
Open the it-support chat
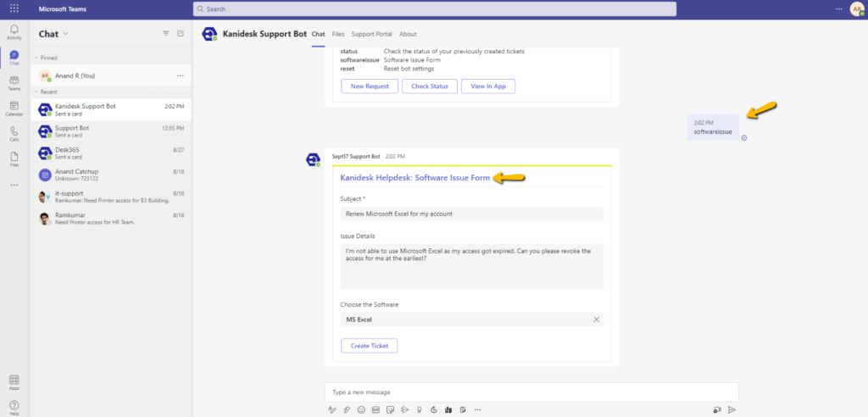[x=111, y=197]
